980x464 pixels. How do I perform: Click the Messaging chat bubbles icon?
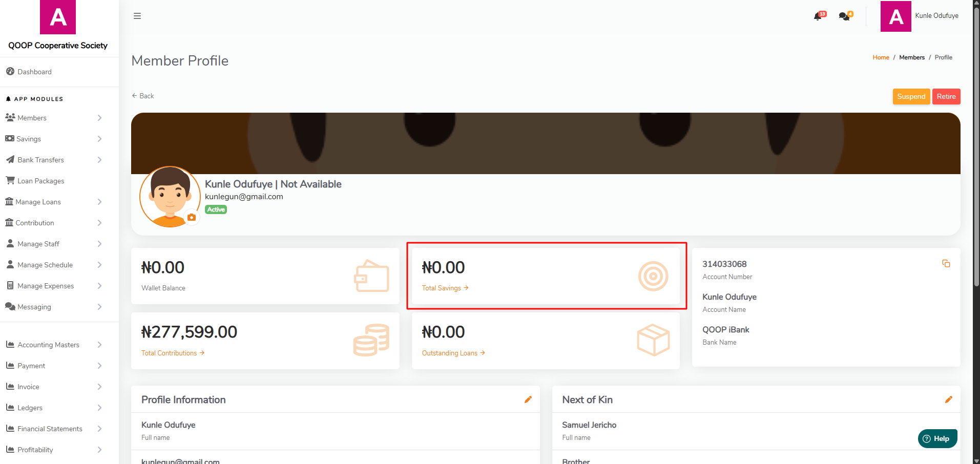[10, 306]
